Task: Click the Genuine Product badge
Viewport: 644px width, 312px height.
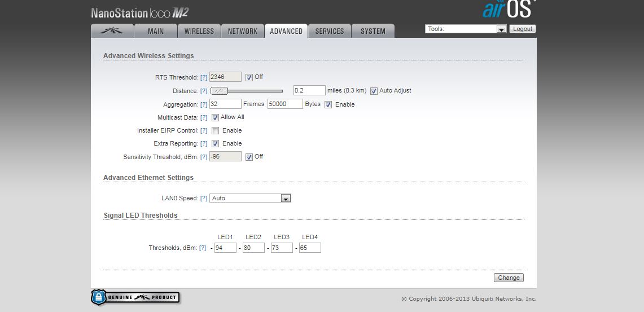Action: (135, 297)
